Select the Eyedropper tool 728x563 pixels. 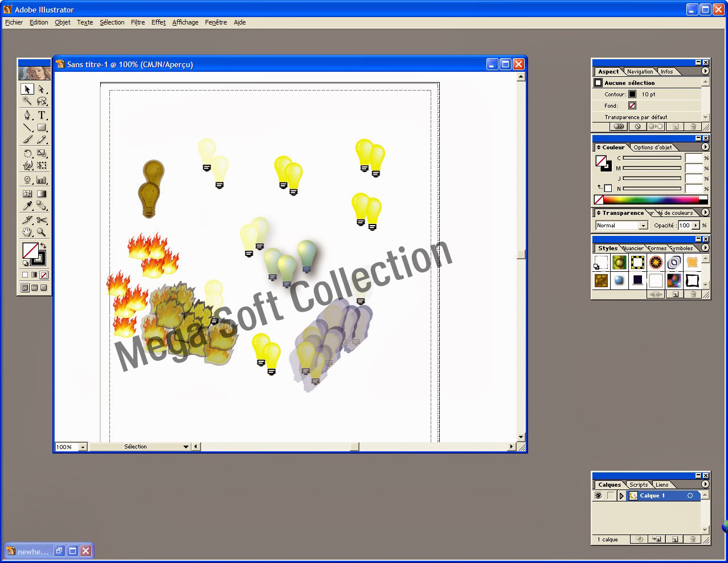click(x=27, y=206)
